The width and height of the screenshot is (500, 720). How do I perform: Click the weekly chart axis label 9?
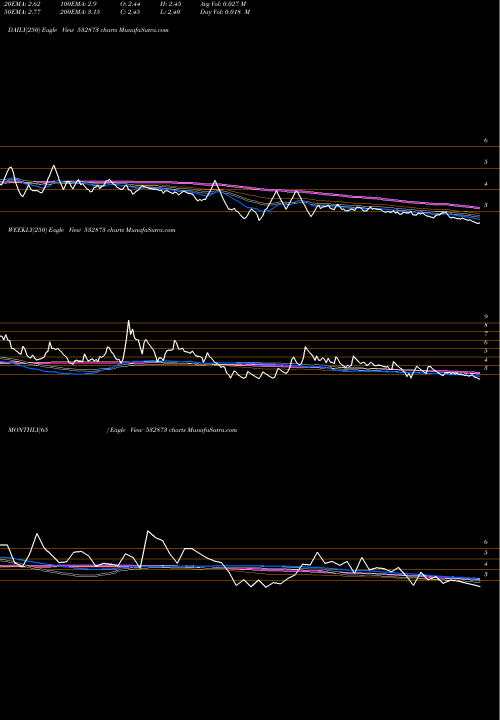tap(486, 316)
